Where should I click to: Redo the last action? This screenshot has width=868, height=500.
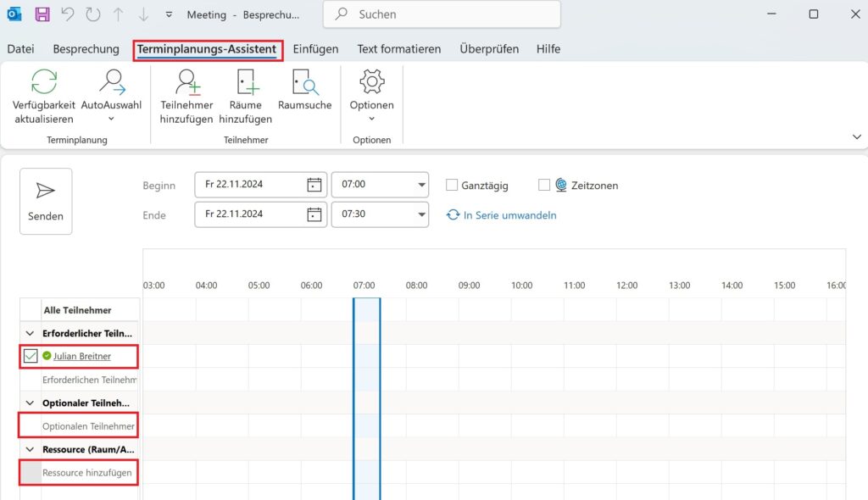pos(93,14)
